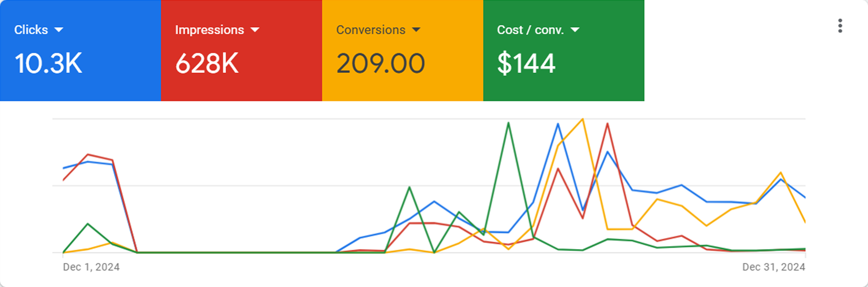The height and width of the screenshot is (287, 868).
Task: Click the highest red line peak in chart
Action: [x=608, y=124]
